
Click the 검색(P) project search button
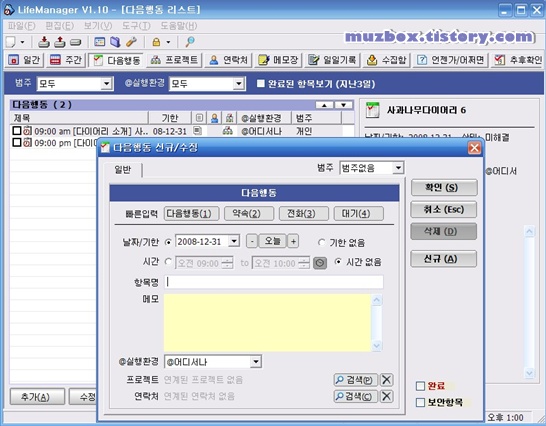(356, 380)
